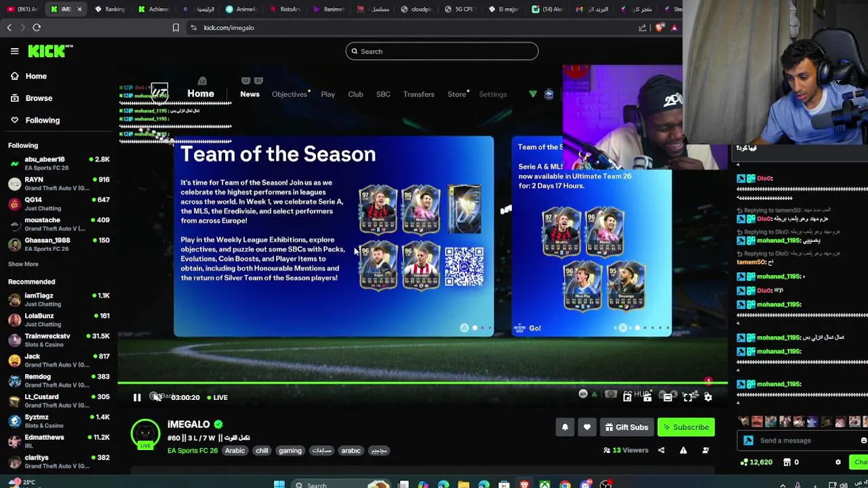Image resolution: width=868 pixels, height=488 pixels.
Task: Select the lowercase arabic tag
Action: tap(351, 451)
